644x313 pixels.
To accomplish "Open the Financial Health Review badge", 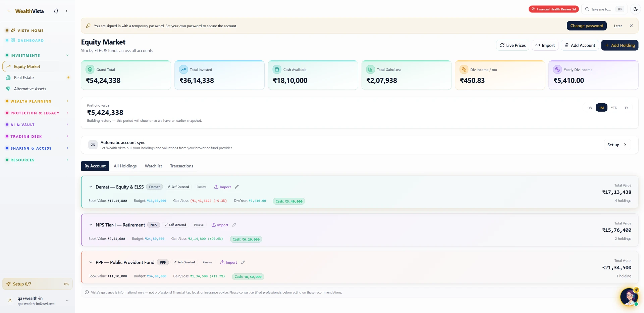I will (553, 9).
